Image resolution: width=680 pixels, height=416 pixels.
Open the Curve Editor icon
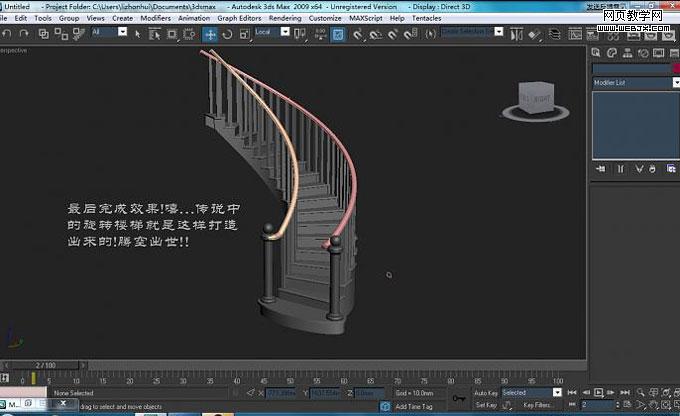pyautogui.click(x=575, y=34)
